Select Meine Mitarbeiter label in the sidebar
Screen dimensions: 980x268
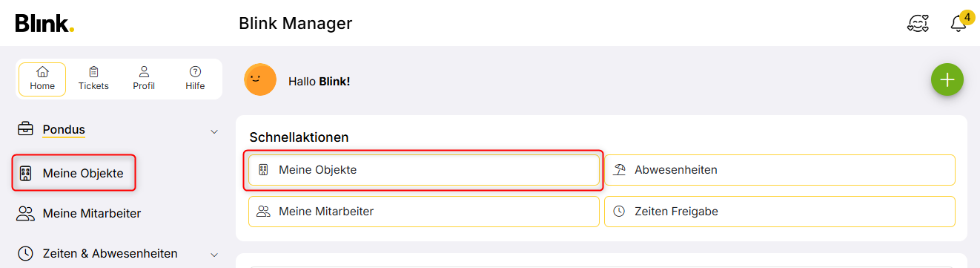(92, 214)
